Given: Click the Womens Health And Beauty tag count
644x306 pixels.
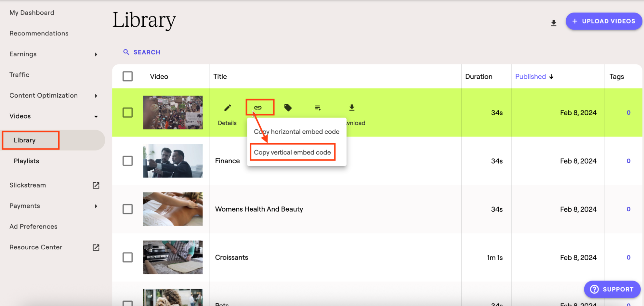Looking at the screenshot, I should point(629,209).
